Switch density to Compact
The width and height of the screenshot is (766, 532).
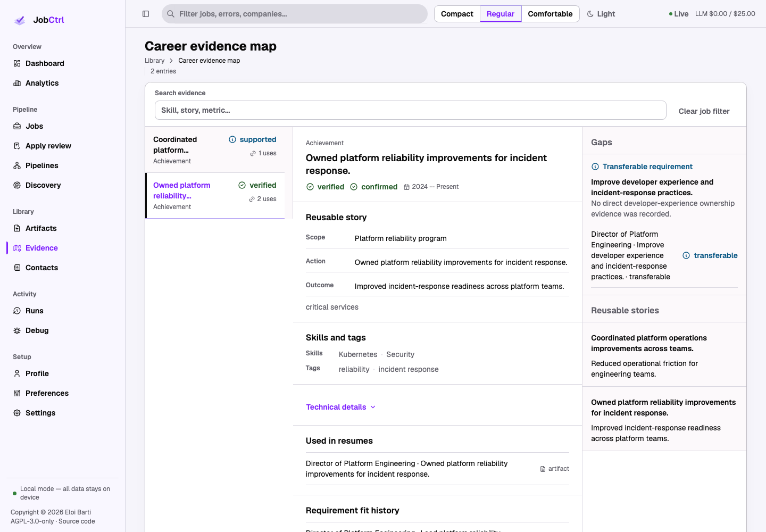(457, 14)
